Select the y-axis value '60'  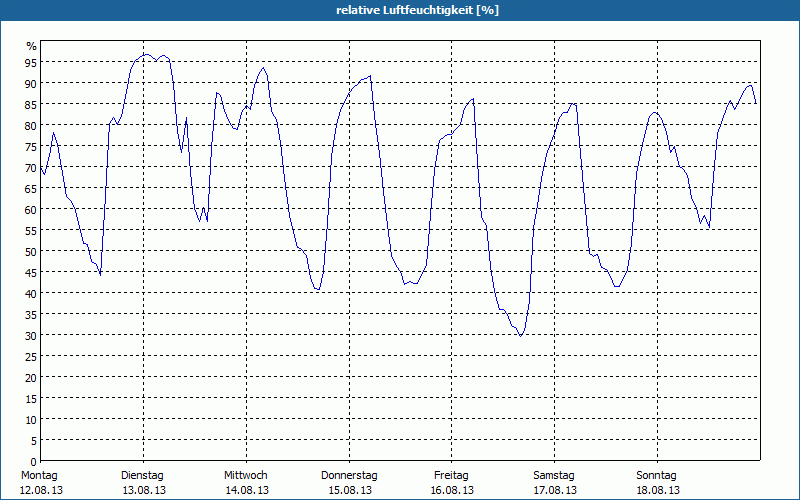(x=31, y=210)
